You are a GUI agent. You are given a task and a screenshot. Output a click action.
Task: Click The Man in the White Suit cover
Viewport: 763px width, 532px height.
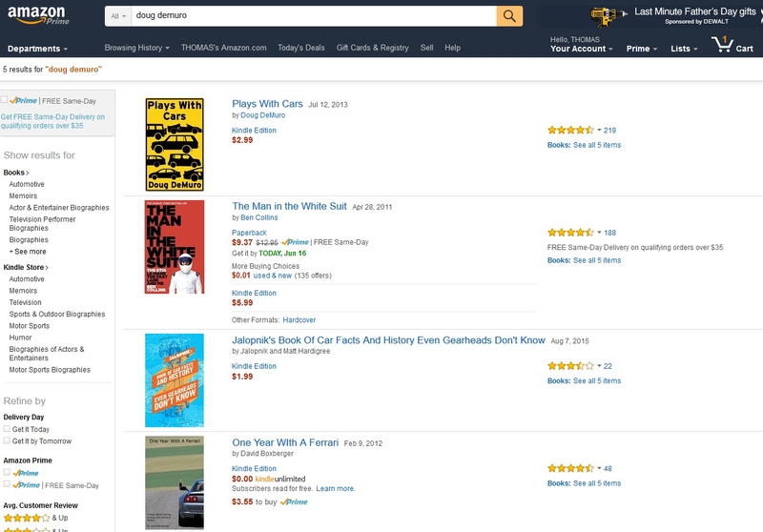pos(175,247)
